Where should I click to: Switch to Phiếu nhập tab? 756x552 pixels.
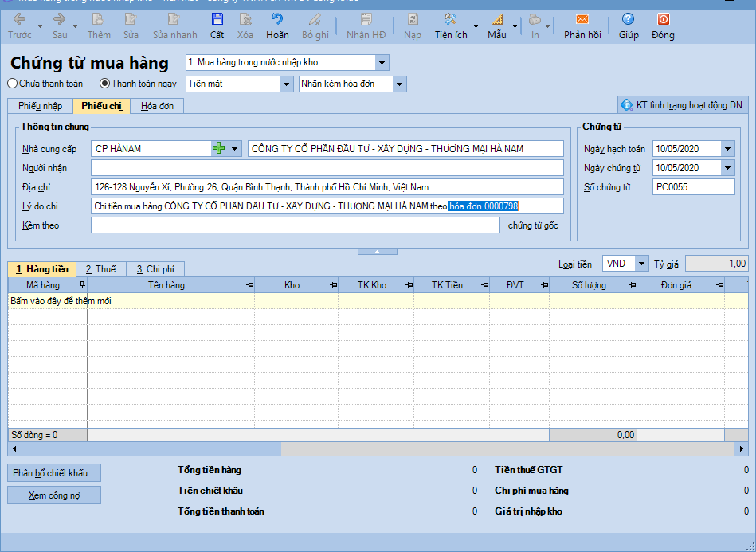click(x=40, y=106)
